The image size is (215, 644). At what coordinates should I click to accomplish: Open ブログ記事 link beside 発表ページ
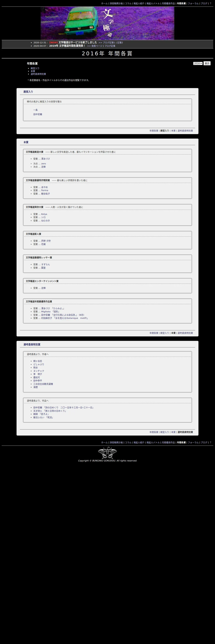110,46
